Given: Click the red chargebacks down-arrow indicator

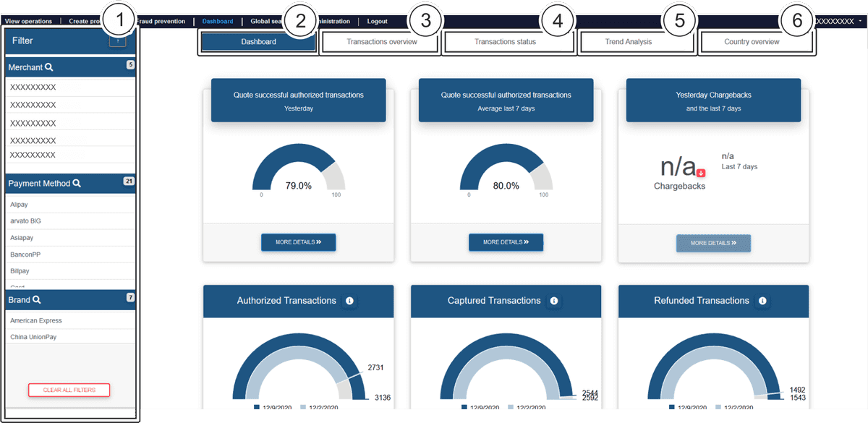Looking at the screenshot, I should click(701, 172).
